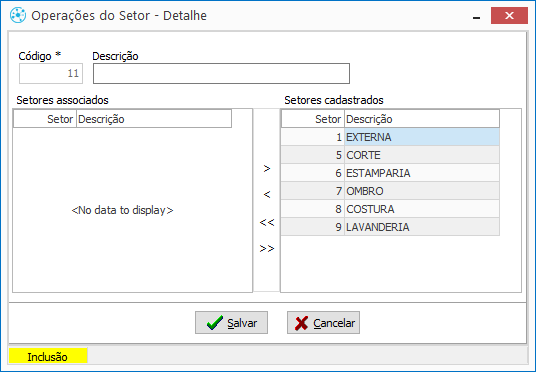Click the app icon in the title bar

[18, 15]
